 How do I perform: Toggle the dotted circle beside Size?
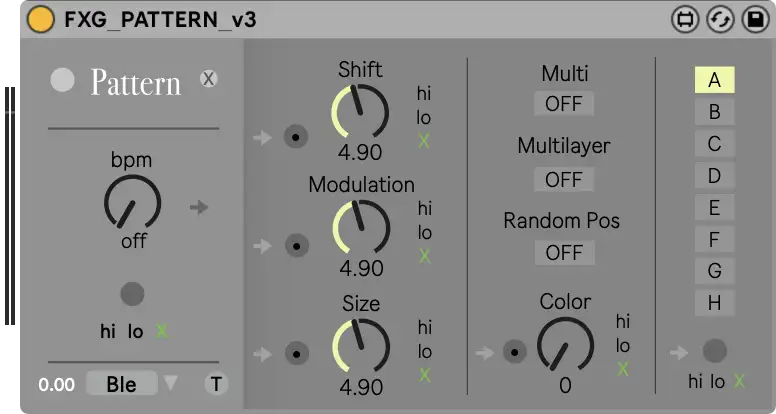[297, 354]
